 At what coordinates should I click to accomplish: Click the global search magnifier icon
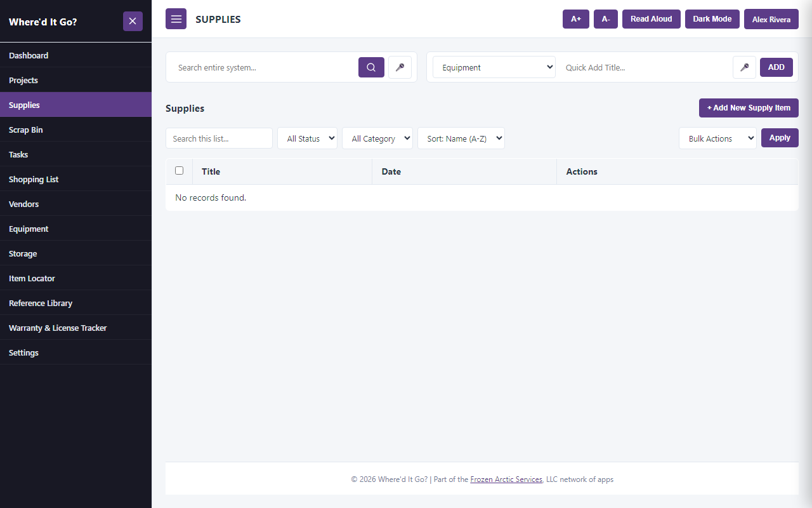pyautogui.click(x=371, y=67)
